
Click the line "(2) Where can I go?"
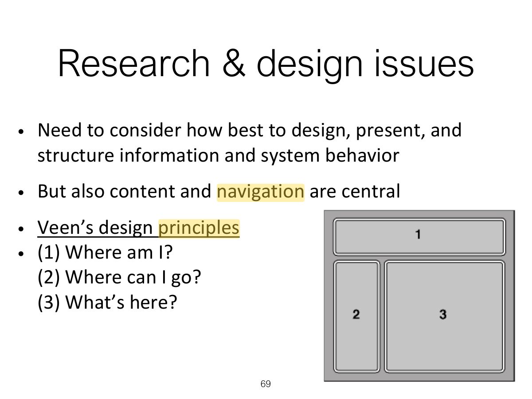(x=119, y=277)
